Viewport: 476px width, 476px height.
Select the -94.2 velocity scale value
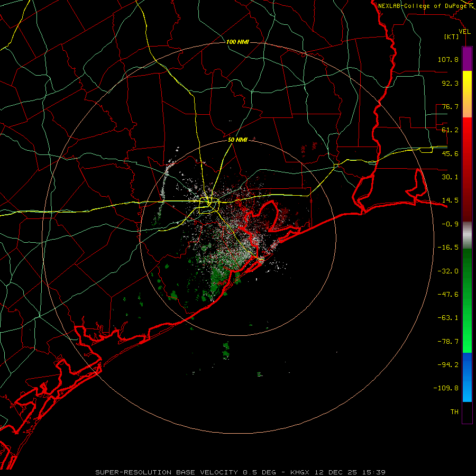[448, 365]
